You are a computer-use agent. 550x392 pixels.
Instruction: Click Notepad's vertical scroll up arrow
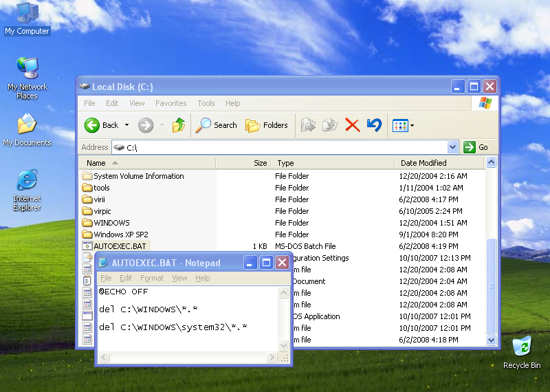coord(283,292)
